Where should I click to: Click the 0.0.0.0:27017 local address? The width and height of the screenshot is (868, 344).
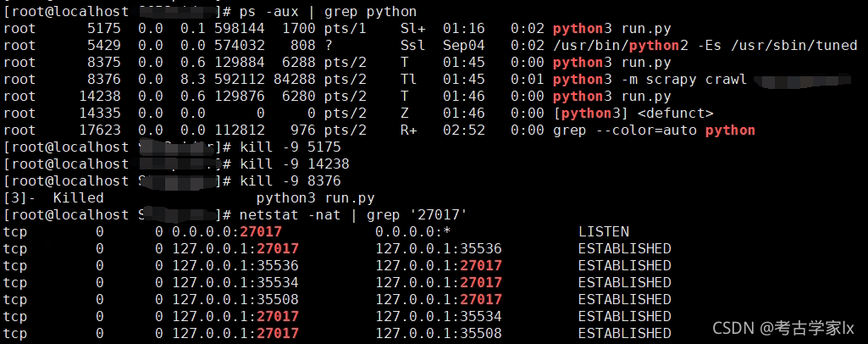pos(226,231)
